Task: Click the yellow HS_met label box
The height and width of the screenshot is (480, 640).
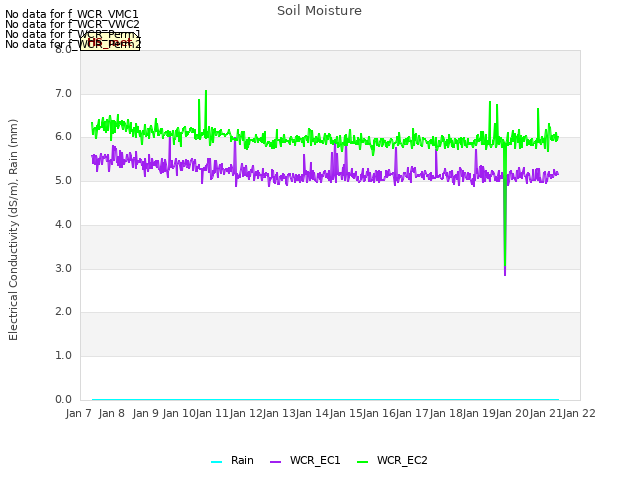Action: coord(110,42)
